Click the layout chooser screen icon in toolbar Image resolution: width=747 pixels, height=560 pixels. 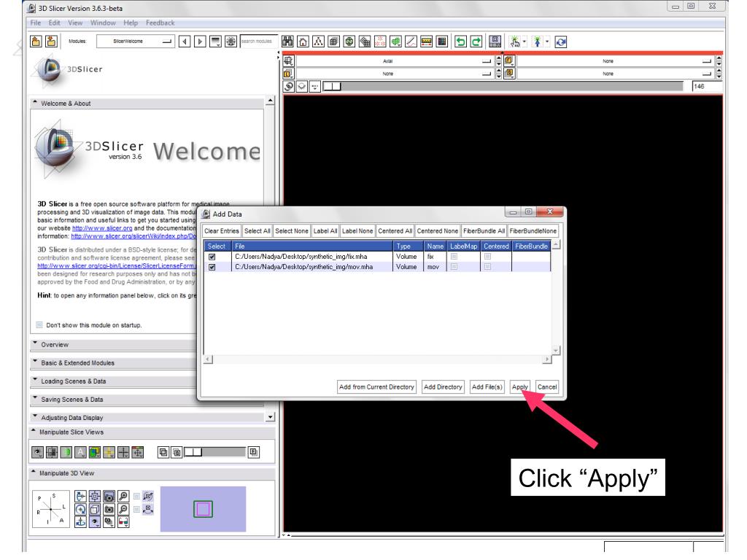pyautogui.click(x=495, y=42)
